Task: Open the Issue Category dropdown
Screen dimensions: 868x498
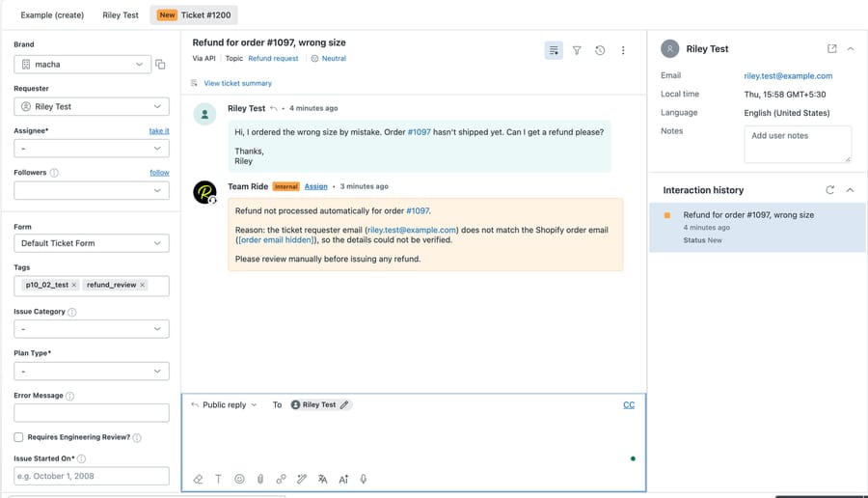Action: coord(92,329)
